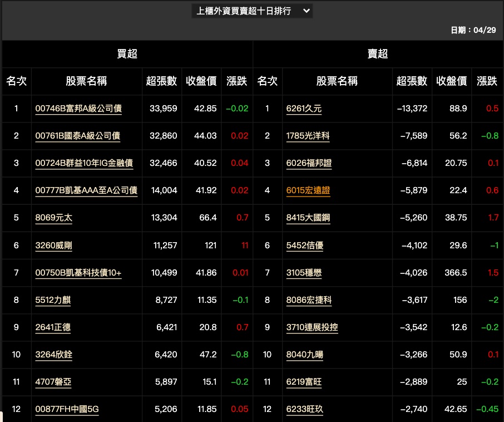The image size is (504, 422).
Task: Open 2641正德 stock link
Action: [53, 327]
